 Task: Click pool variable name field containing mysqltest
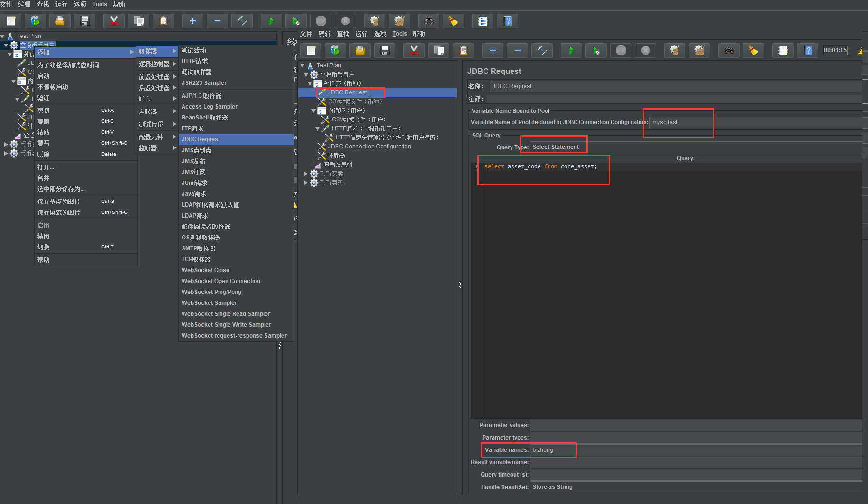coord(756,122)
